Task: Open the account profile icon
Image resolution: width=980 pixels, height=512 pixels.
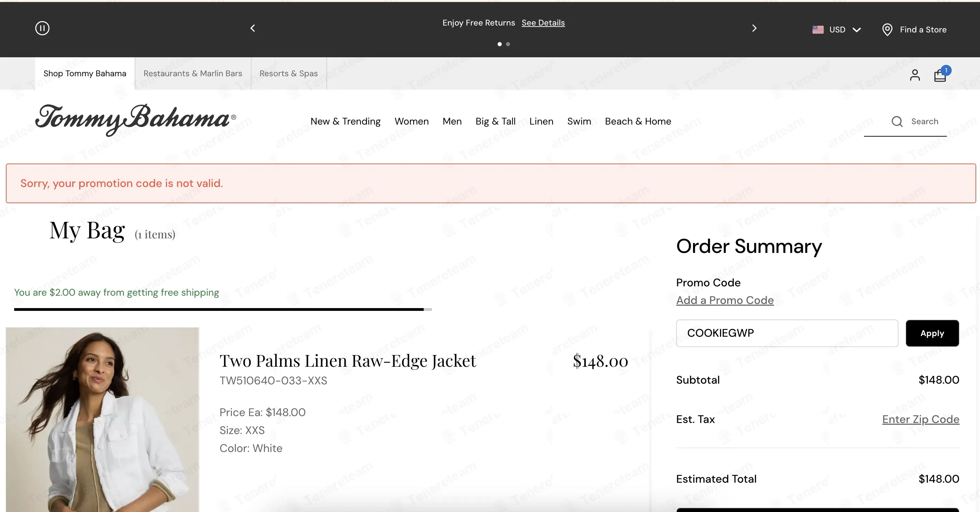Action: 915,75
